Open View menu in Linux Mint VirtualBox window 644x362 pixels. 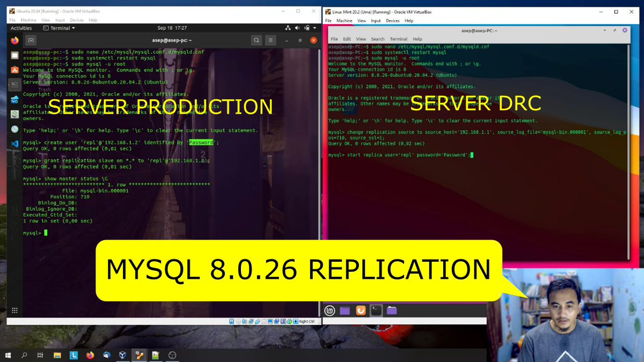pos(362,21)
